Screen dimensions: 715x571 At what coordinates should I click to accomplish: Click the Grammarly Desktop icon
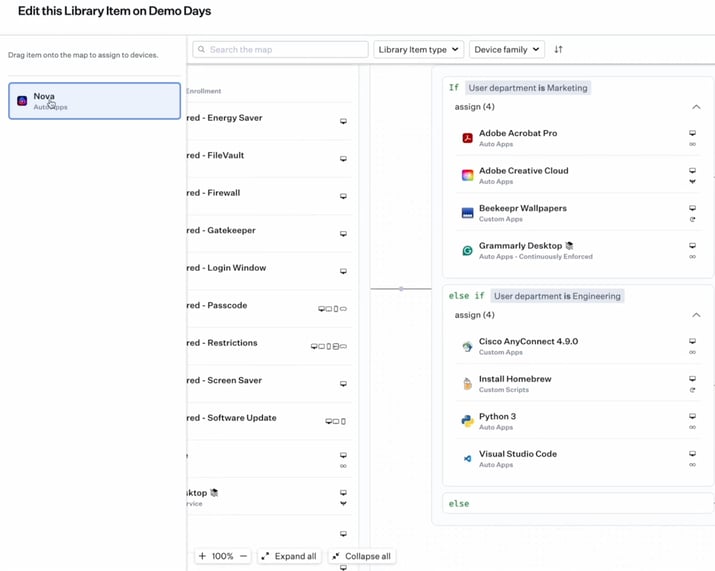[467, 251]
